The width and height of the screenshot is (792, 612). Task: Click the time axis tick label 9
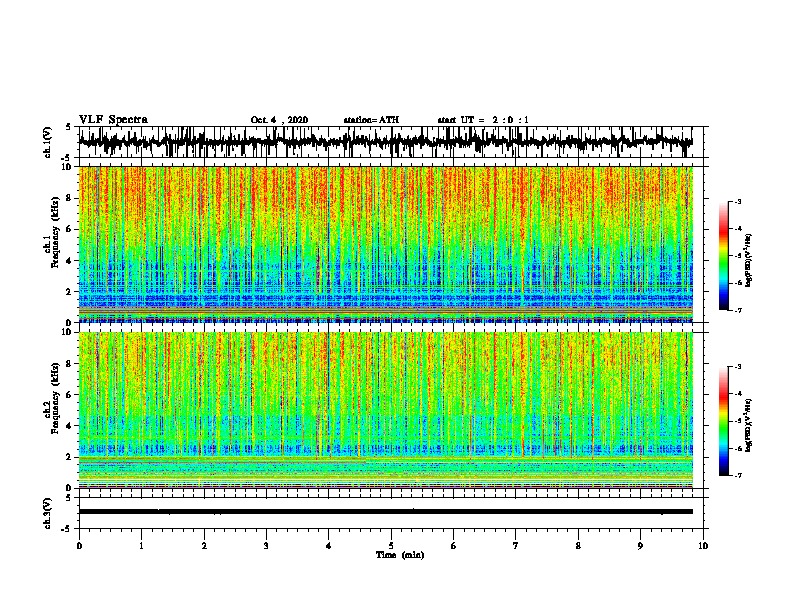(x=640, y=546)
